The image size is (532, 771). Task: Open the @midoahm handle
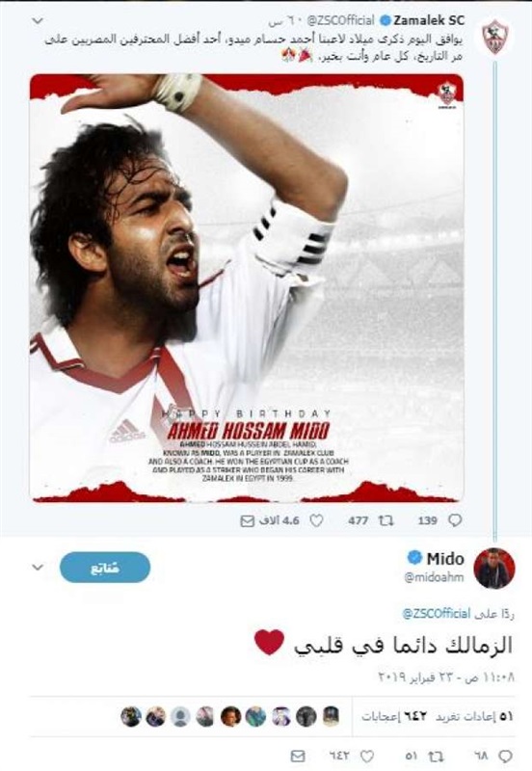point(434,577)
